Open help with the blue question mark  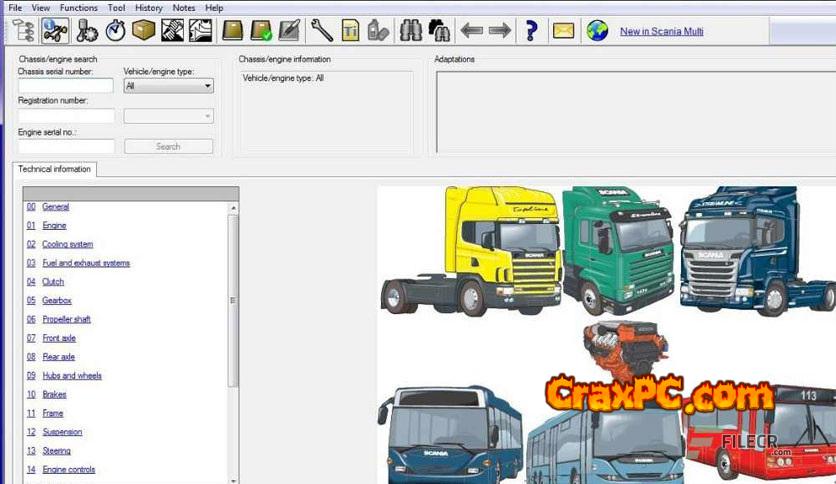(531, 31)
